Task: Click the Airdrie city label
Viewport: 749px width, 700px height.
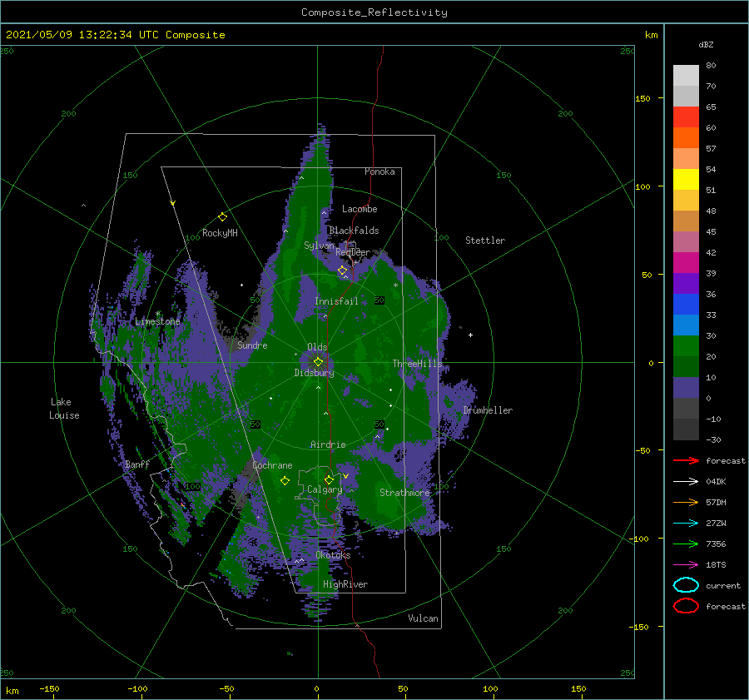Action: click(328, 444)
